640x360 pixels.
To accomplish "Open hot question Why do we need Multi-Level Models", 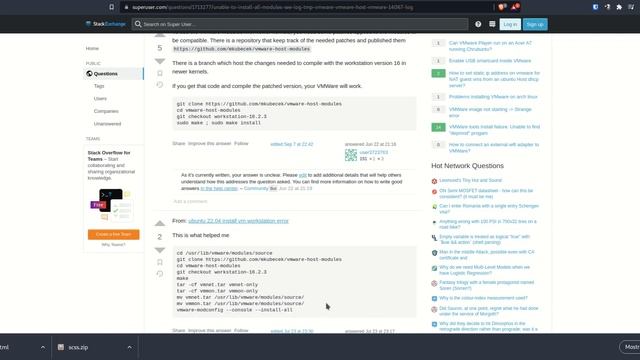I will pyautogui.click(x=484, y=270).
